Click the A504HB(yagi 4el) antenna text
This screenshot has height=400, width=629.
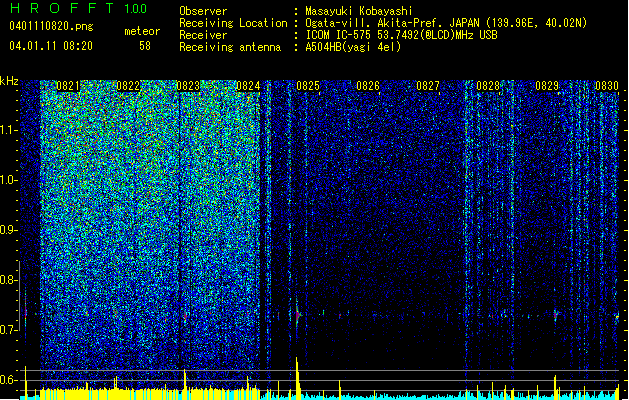pyautogui.click(x=353, y=47)
